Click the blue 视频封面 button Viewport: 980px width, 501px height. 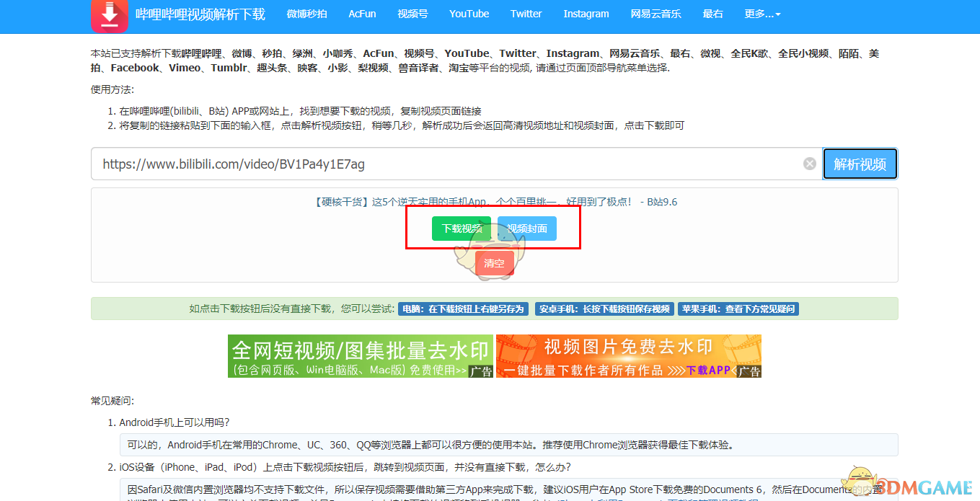(x=526, y=229)
